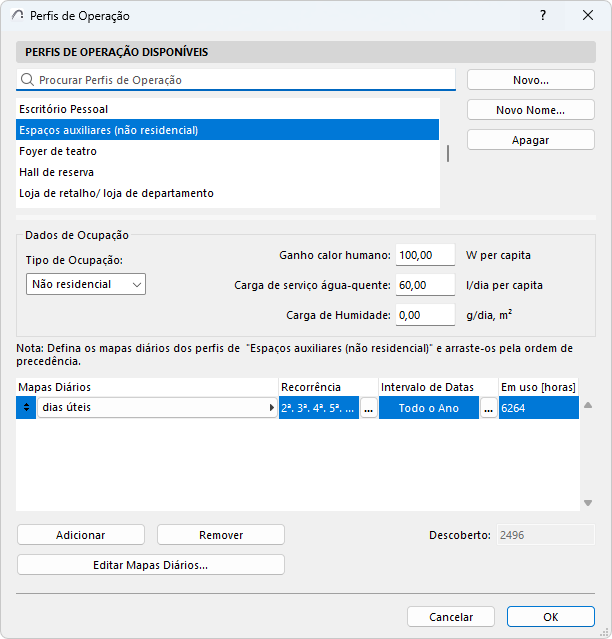Open the Intervalo de Datas ellipsis button
The image size is (612, 639).
pyautogui.click(x=489, y=408)
